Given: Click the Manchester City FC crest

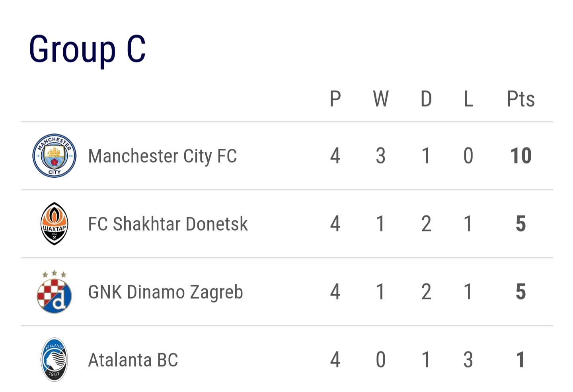Looking at the screenshot, I should [x=54, y=155].
